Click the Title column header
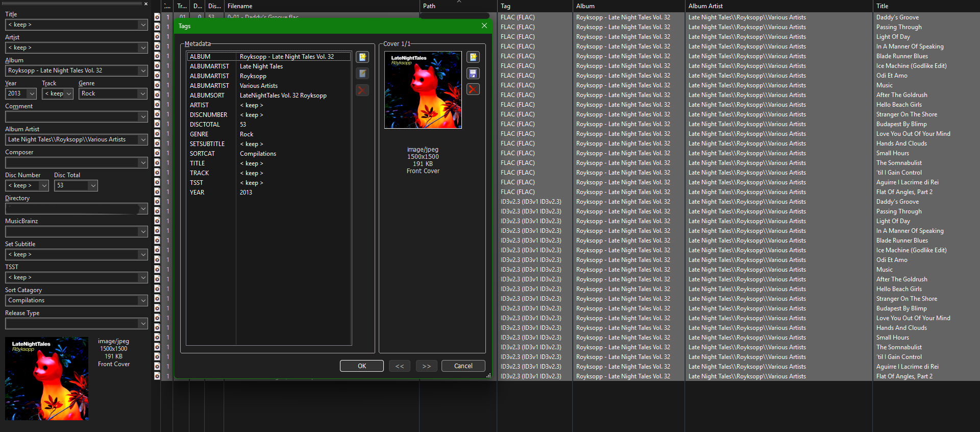Screen dimensions: 980x432 (882, 6)
